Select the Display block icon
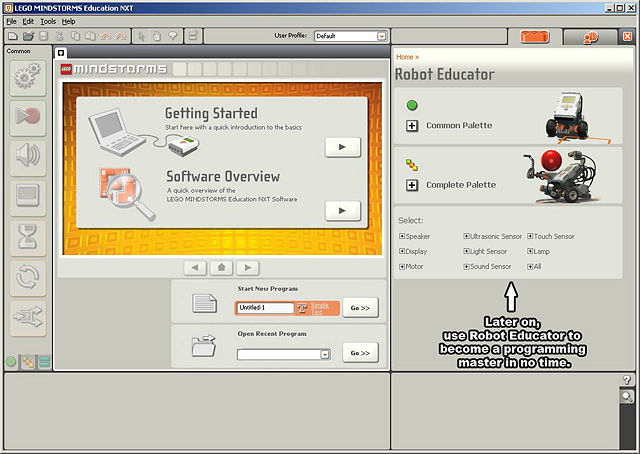640x454 pixels. tap(28, 198)
